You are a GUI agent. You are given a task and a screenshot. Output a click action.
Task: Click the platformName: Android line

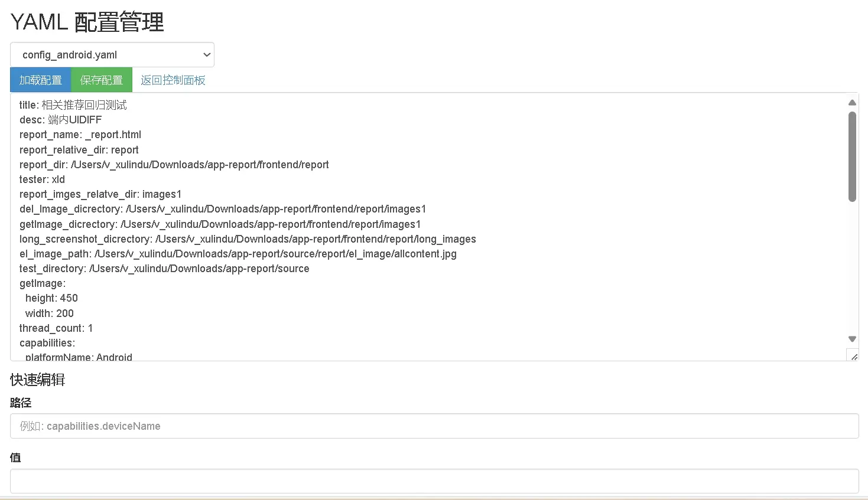(x=79, y=357)
